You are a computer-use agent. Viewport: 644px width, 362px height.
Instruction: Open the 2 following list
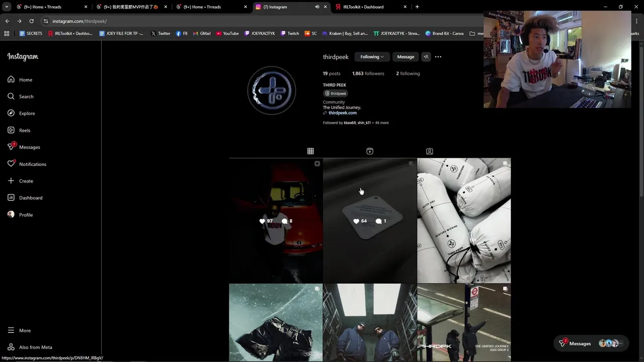point(408,73)
